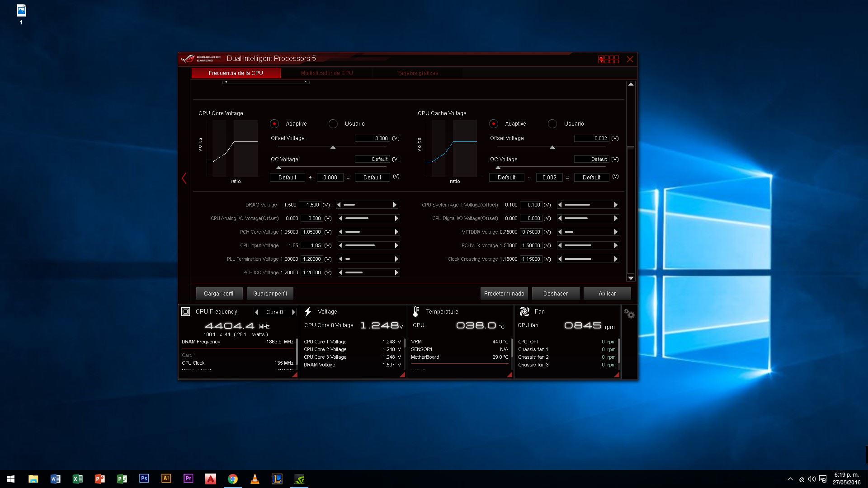Viewport: 868px width, 488px height.
Task: Select Adaptive mode for CPU Core Voltage
Action: coord(274,124)
